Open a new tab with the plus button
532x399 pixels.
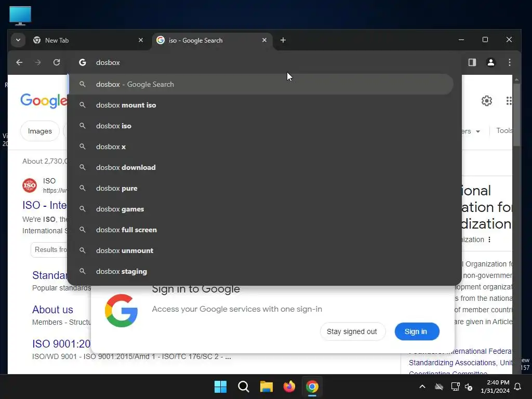pos(283,40)
